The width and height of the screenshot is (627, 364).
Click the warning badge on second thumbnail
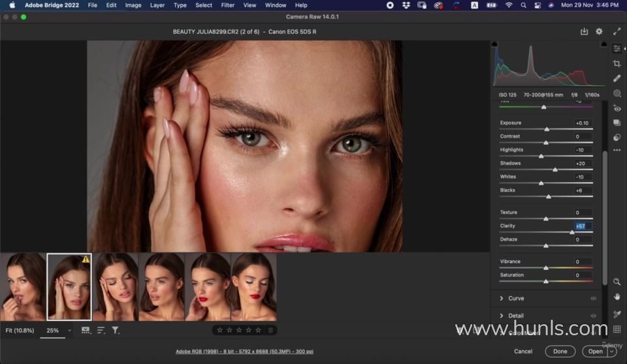(86, 260)
